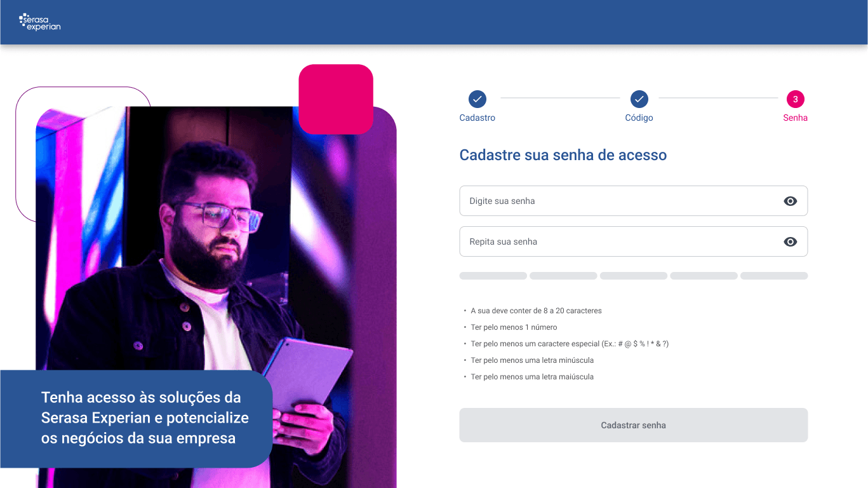Open the Cadastro step label

(x=477, y=118)
